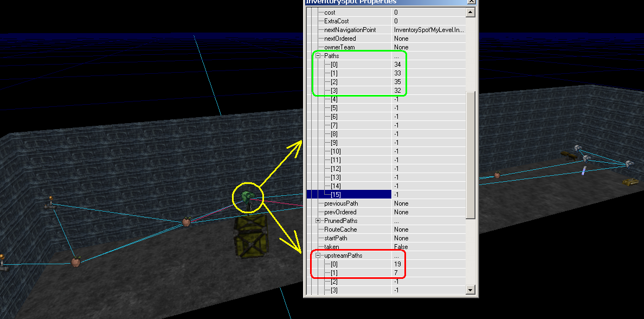Select the Paths [0] row with value 34

(x=386, y=65)
